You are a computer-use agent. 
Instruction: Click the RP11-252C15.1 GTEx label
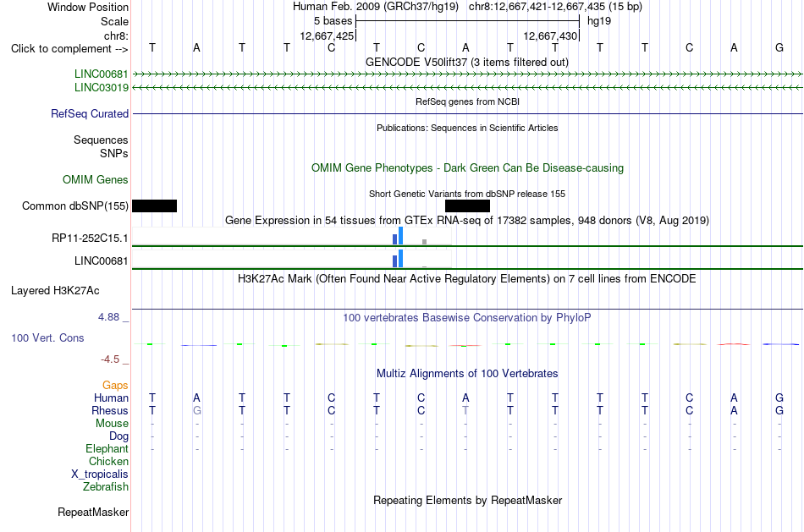(x=90, y=239)
